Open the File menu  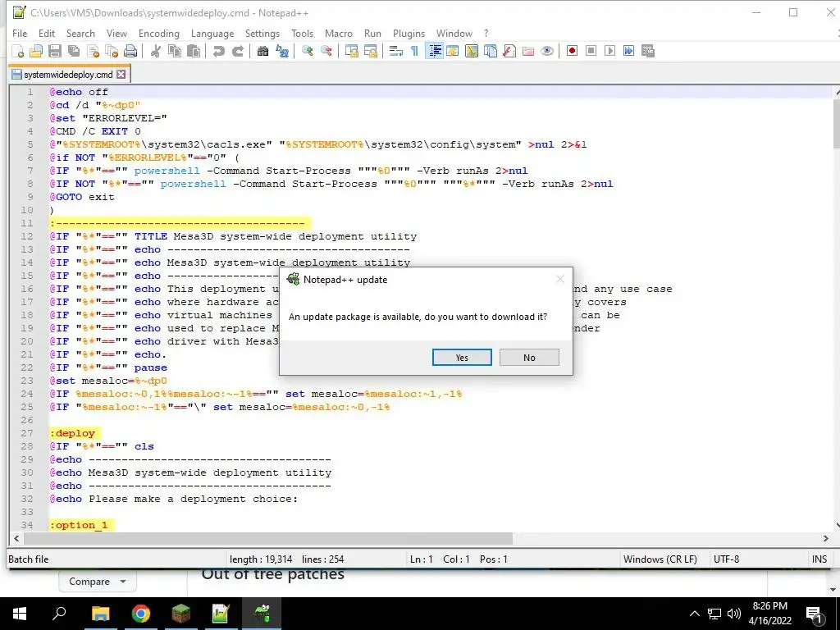[x=20, y=33]
